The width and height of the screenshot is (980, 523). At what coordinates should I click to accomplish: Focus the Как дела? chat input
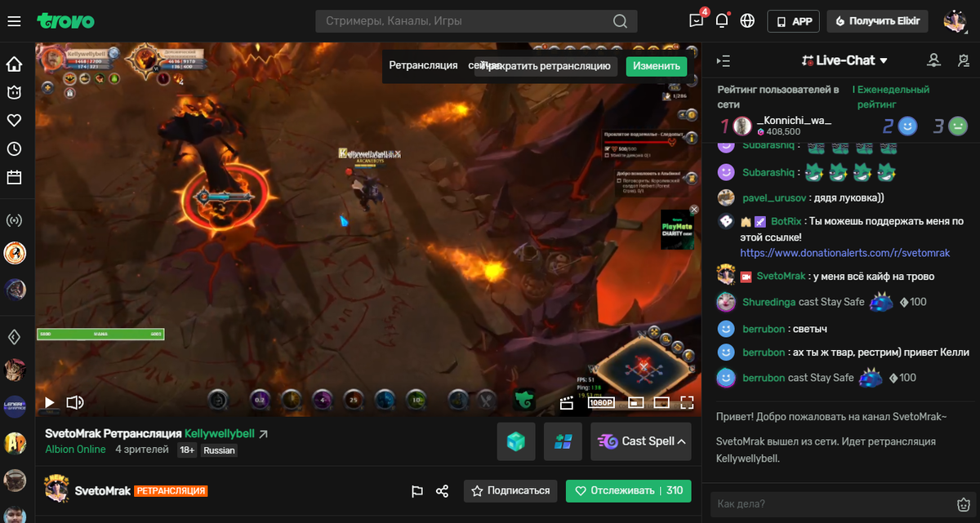(832, 503)
